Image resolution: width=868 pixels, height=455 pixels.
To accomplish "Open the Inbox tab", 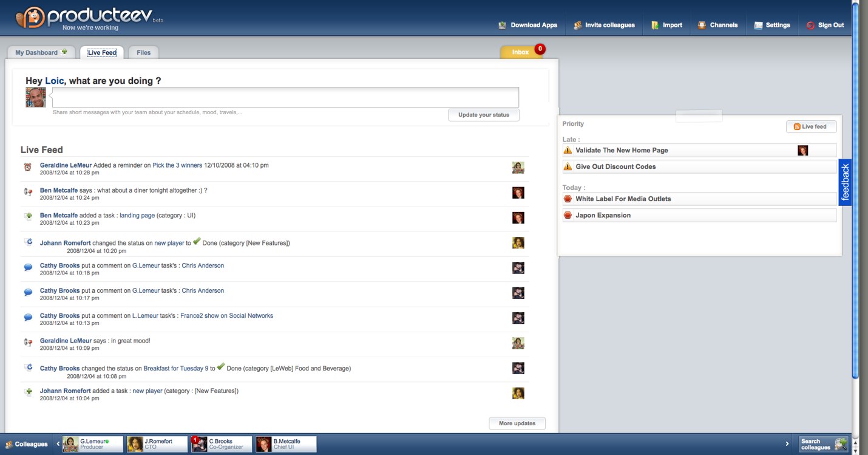I will [x=520, y=53].
